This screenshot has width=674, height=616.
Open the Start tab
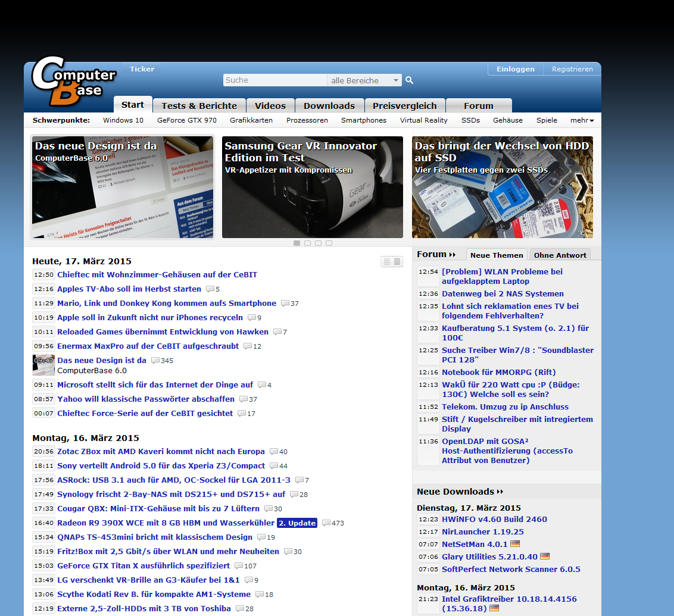click(x=133, y=105)
